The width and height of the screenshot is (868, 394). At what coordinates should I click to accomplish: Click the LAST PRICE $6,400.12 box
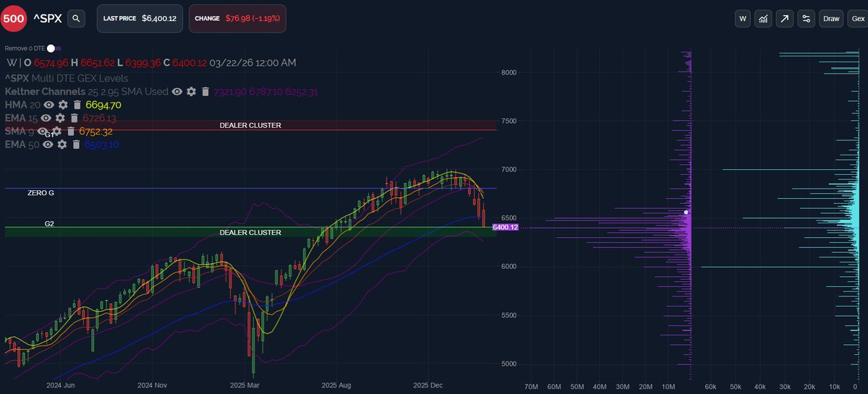(x=140, y=19)
